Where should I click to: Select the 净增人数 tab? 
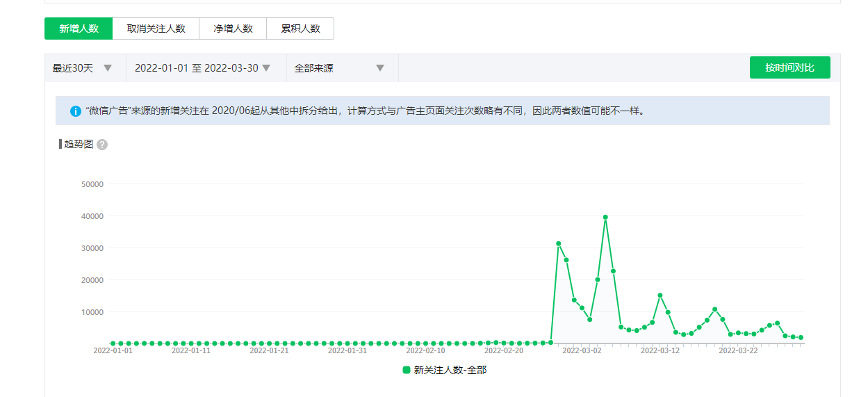tap(233, 29)
